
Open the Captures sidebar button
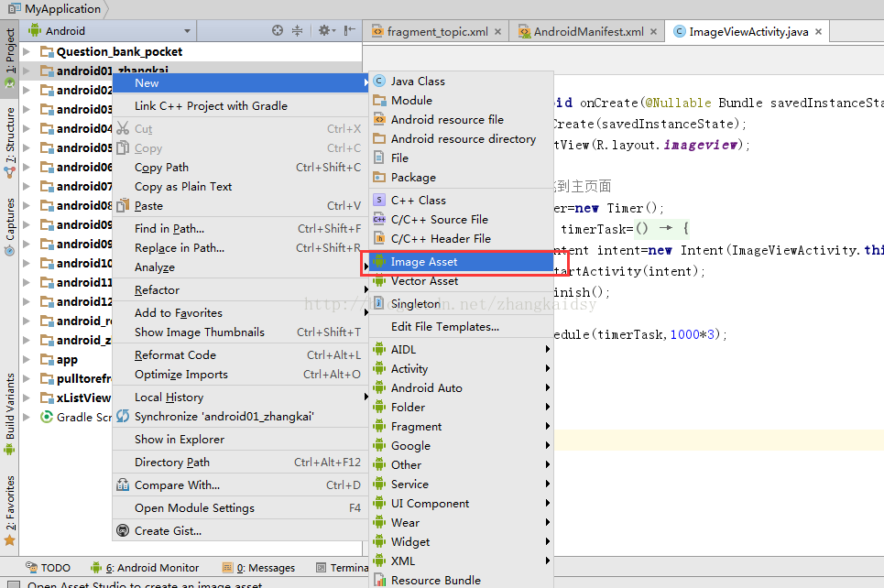pos(9,226)
